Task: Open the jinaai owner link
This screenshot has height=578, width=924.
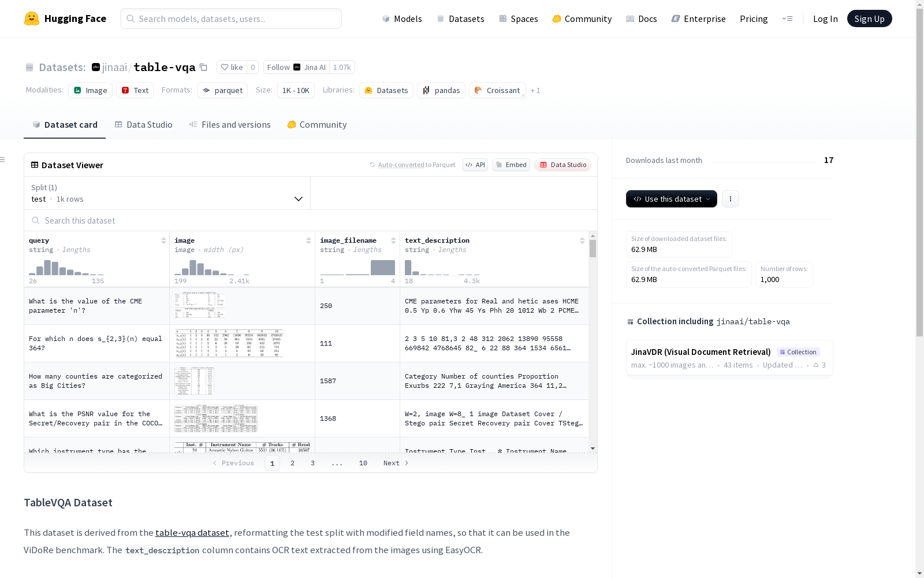Action: (114, 67)
